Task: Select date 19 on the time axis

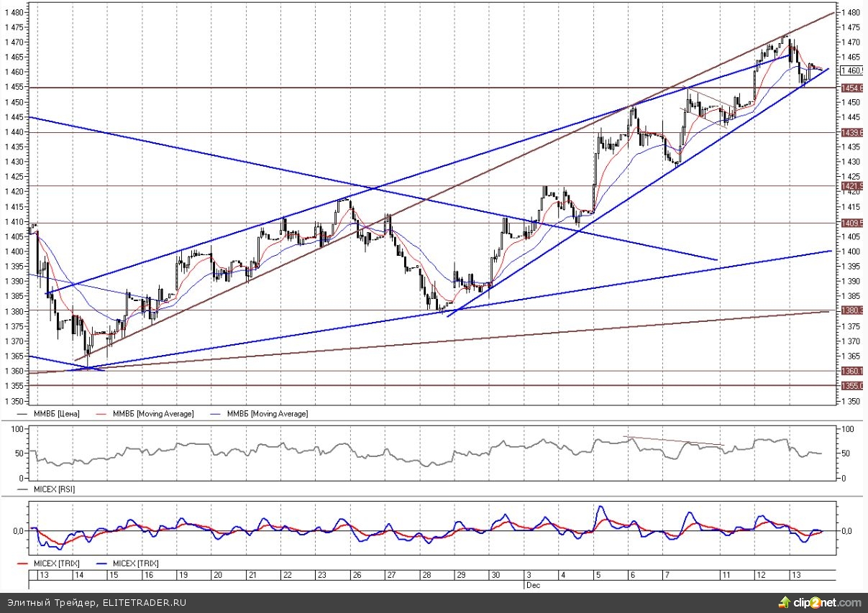Action: pyautogui.click(x=183, y=576)
